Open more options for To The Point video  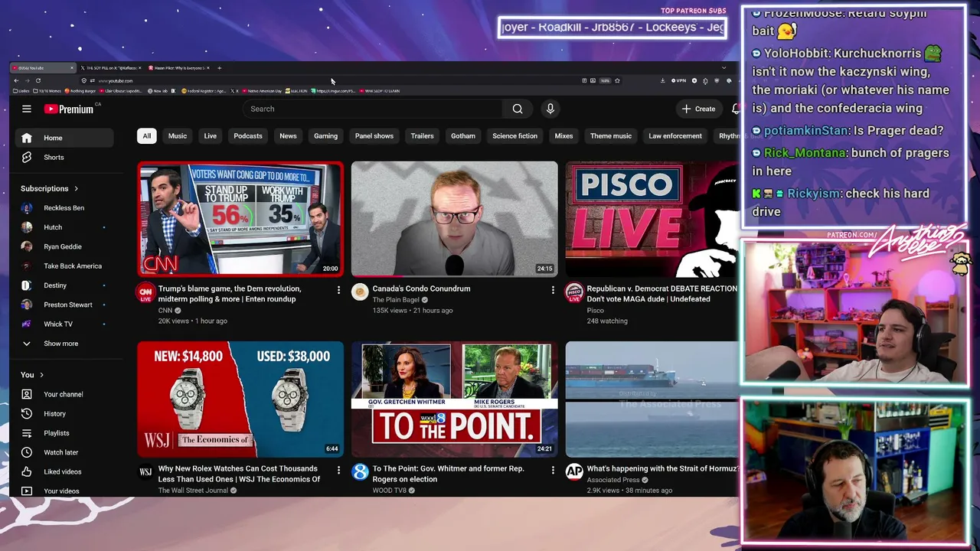coord(553,470)
